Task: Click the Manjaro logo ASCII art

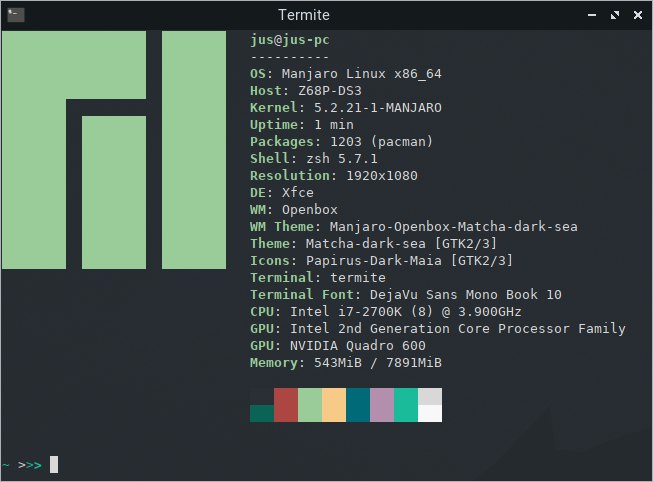Action: [x=114, y=150]
